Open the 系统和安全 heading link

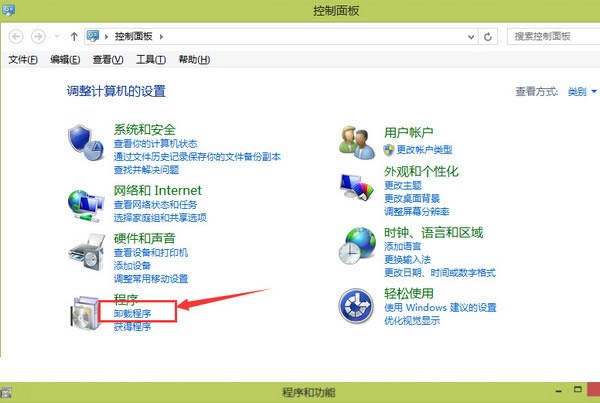tap(145, 130)
